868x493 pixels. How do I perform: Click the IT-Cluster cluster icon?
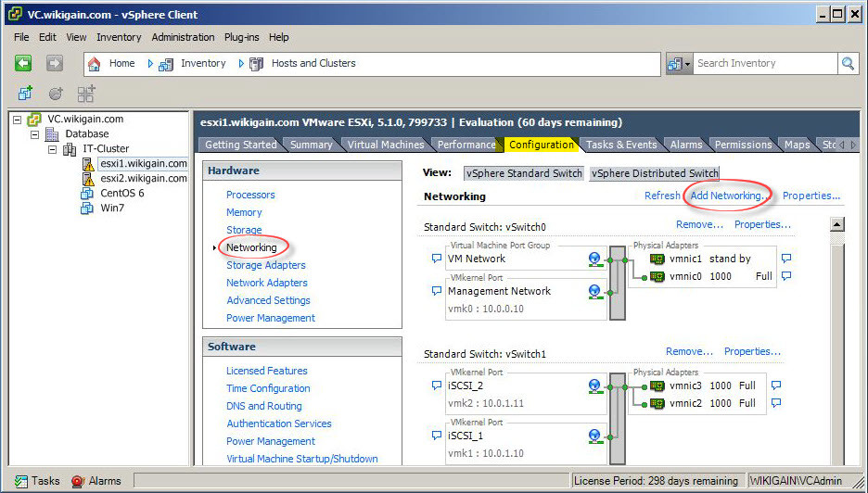click(70, 149)
